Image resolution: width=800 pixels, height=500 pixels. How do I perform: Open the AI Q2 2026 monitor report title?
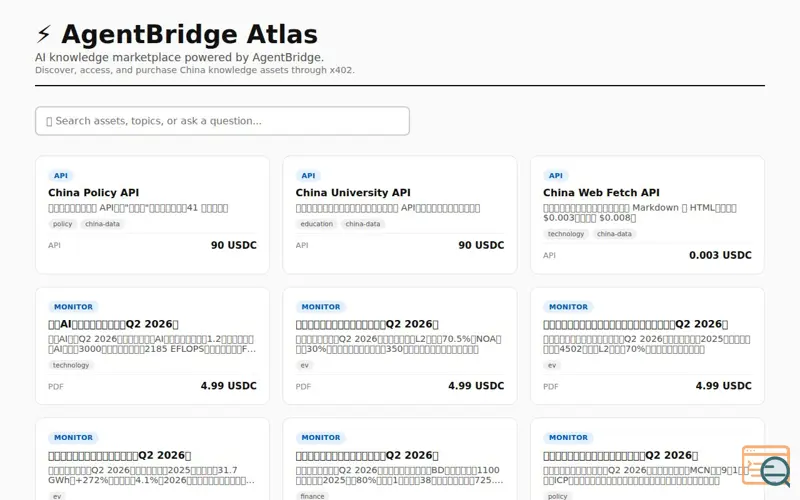[x=113, y=324]
